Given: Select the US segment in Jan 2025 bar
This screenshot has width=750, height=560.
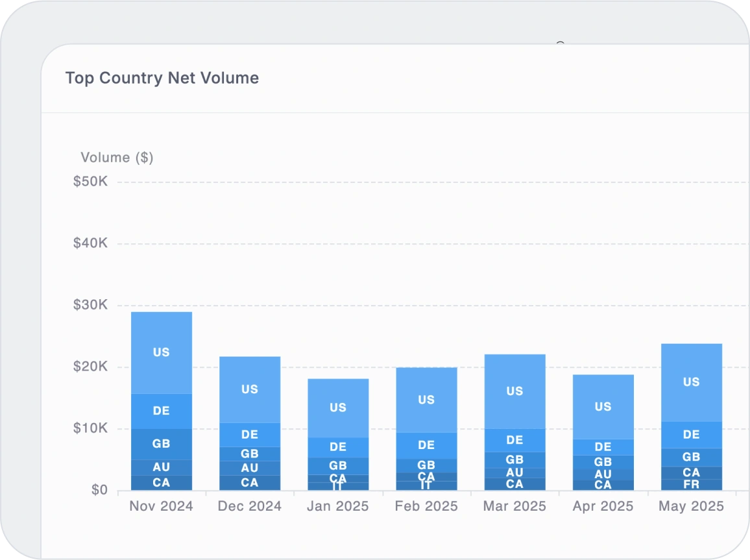Looking at the screenshot, I should 338,408.
